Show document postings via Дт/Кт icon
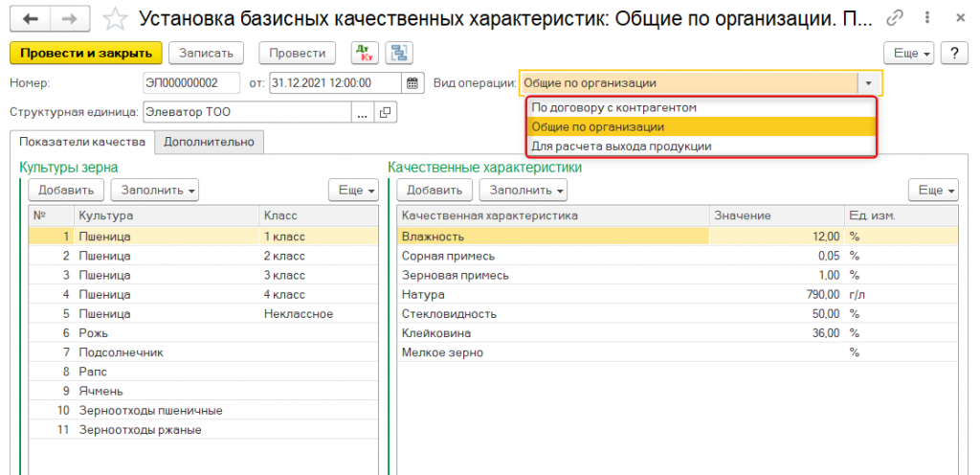The image size is (980, 475). tap(364, 54)
